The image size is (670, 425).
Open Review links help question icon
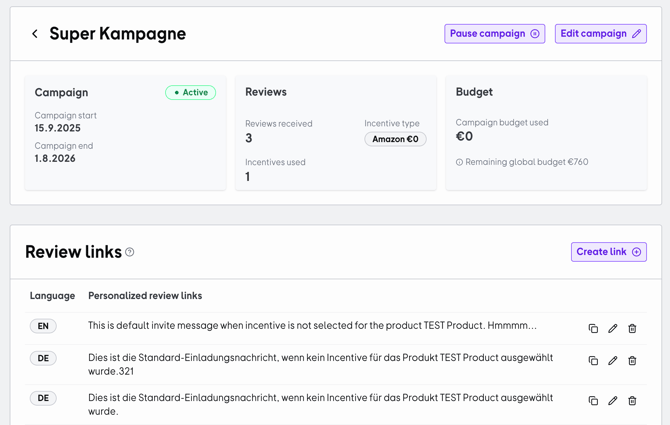pyautogui.click(x=130, y=252)
